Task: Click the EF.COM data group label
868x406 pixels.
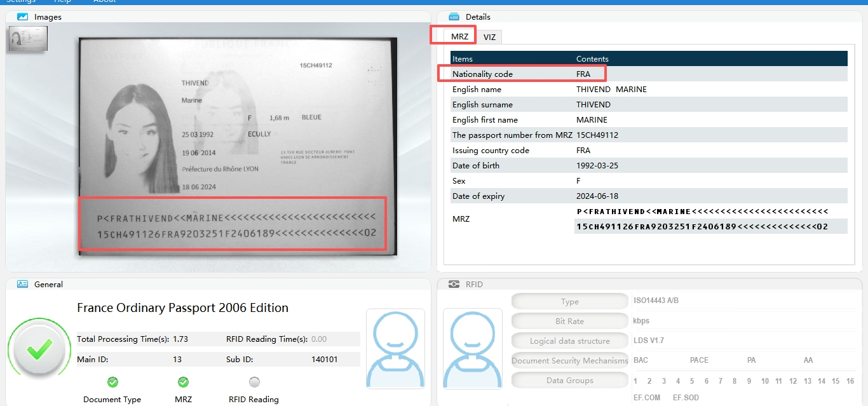Action: pyautogui.click(x=647, y=398)
